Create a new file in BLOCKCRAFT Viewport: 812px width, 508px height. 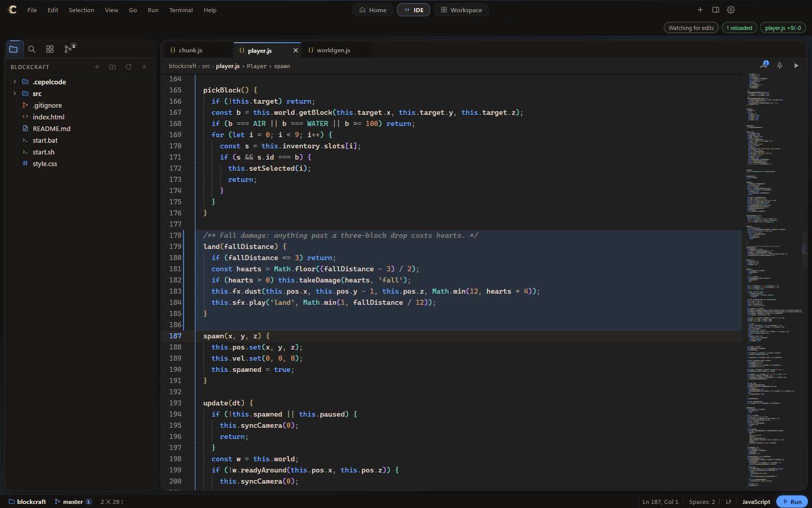(x=97, y=67)
